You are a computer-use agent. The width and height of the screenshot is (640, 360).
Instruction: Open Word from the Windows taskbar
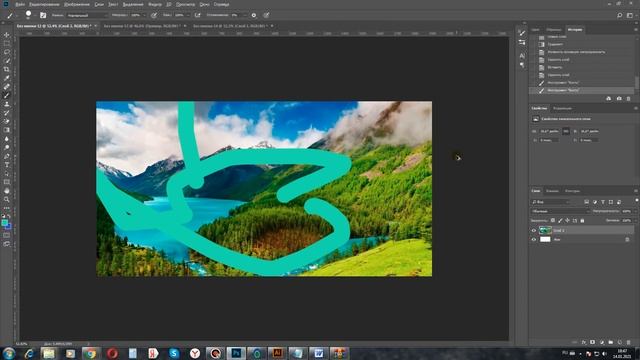[318, 353]
